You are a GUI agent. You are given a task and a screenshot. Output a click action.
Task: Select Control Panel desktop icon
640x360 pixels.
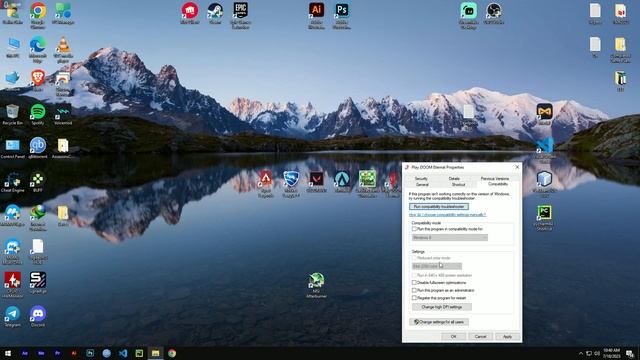coord(12,148)
